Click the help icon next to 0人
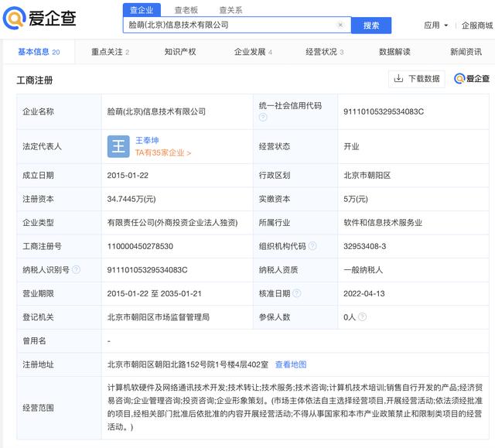 pyautogui.click(x=363, y=316)
